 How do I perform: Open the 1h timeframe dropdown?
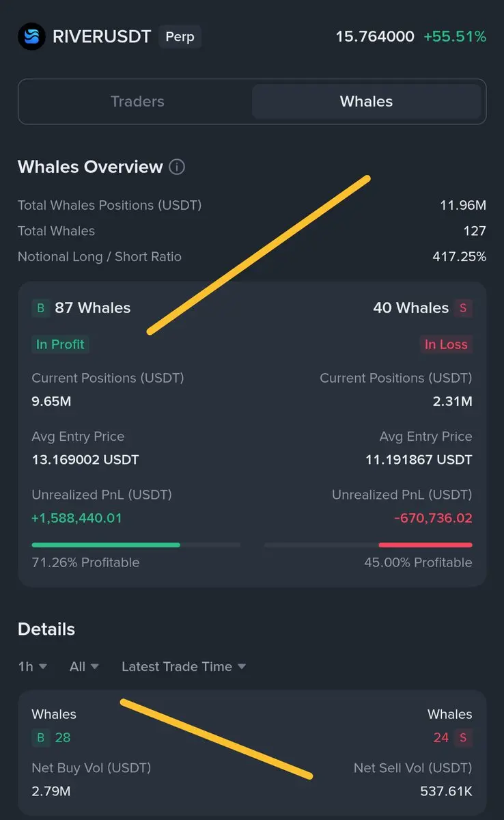[32, 666]
